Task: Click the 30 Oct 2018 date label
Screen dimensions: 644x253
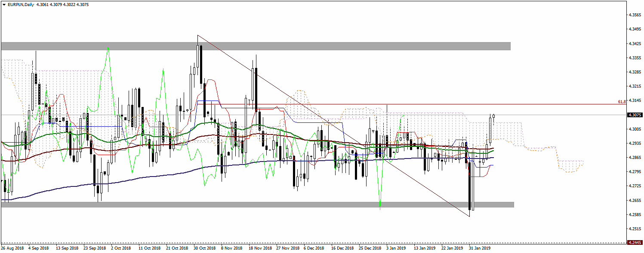Action: point(205,248)
